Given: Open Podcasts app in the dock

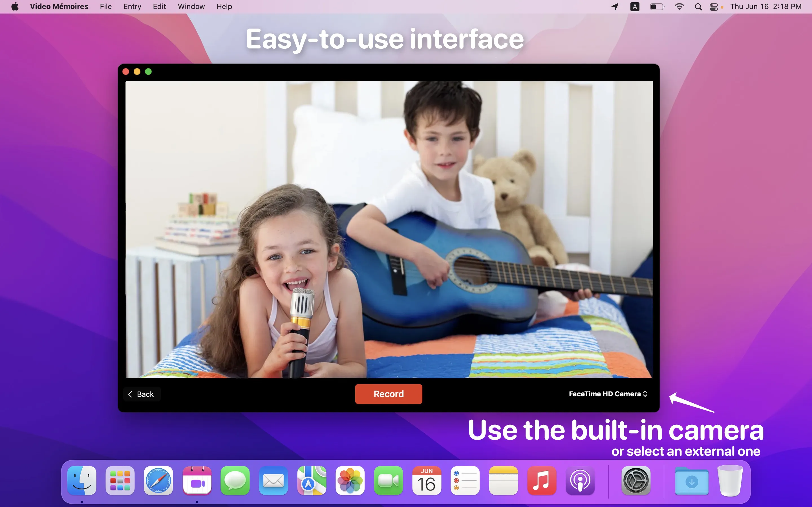Looking at the screenshot, I should [x=580, y=481].
